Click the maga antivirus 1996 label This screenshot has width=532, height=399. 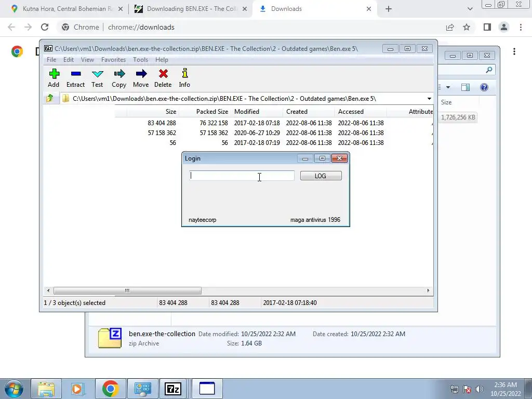[x=315, y=220]
